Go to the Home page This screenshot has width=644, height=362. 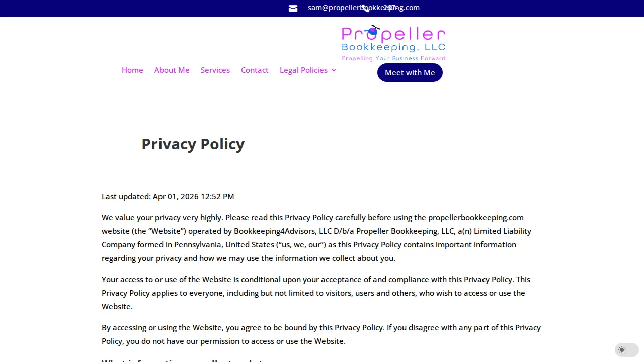[x=132, y=70]
